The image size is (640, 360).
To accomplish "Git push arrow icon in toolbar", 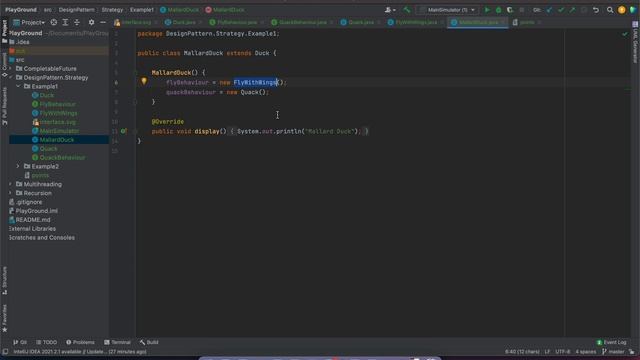I will tap(572, 10).
